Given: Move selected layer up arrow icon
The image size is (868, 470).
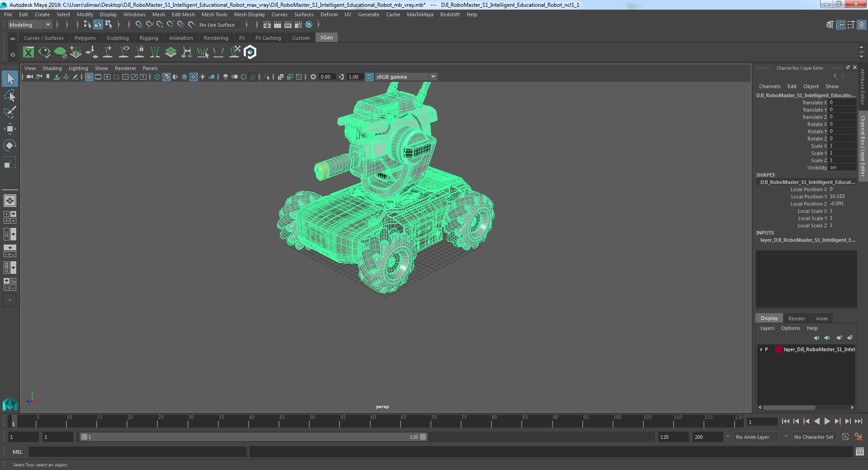Looking at the screenshot, I should [x=816, y=338].
